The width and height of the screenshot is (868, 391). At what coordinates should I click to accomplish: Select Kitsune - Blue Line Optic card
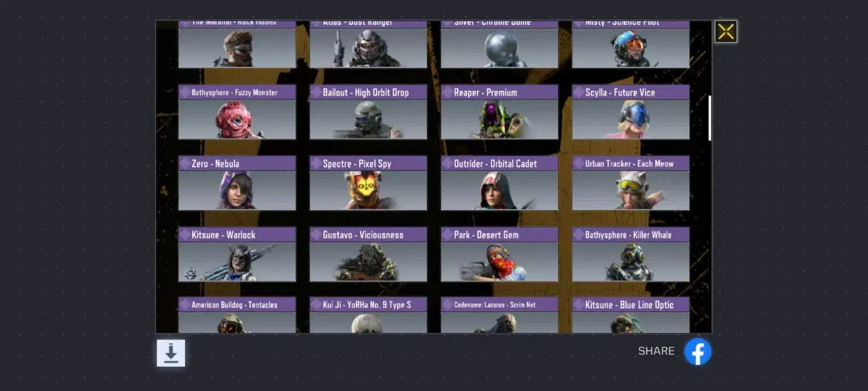pos(631,315)
